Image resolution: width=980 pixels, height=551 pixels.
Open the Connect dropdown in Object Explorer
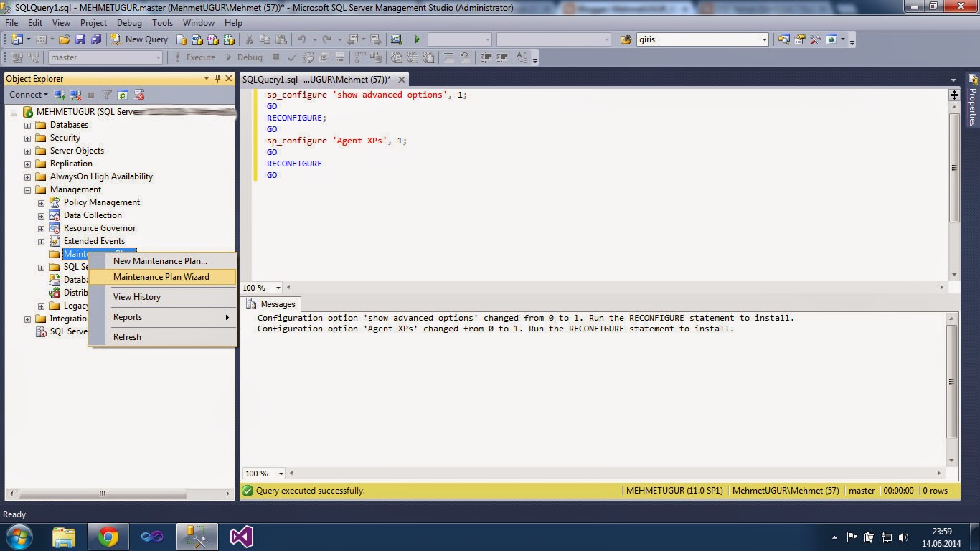click(x=28, y=95)
